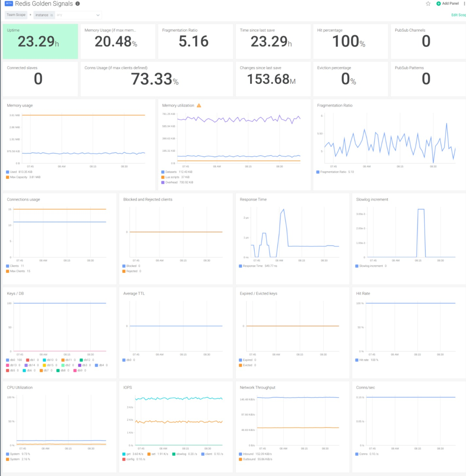Click the CPU Utilization chart title

(x=20, y=388)
